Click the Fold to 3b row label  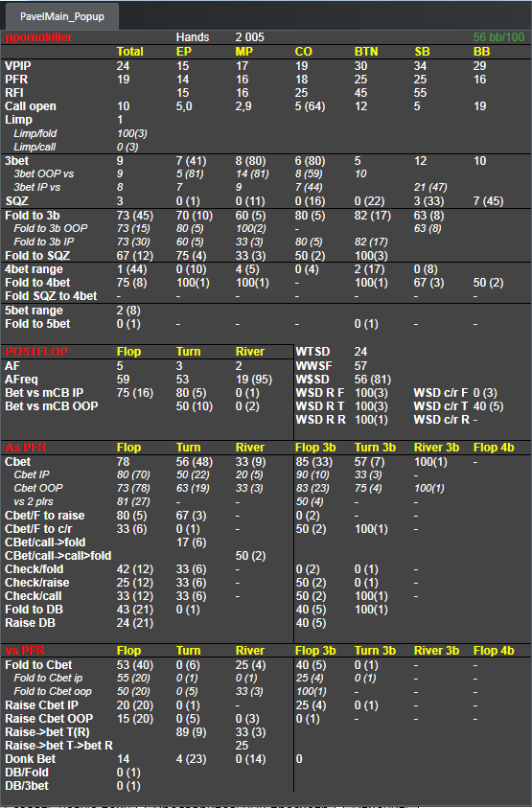click(32, 216)
